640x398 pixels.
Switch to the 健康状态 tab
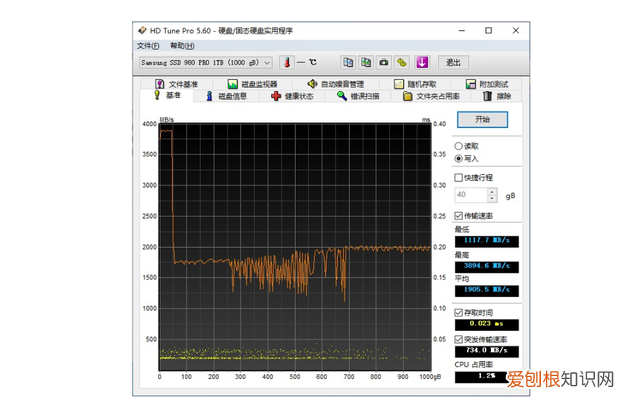point(292,96)
